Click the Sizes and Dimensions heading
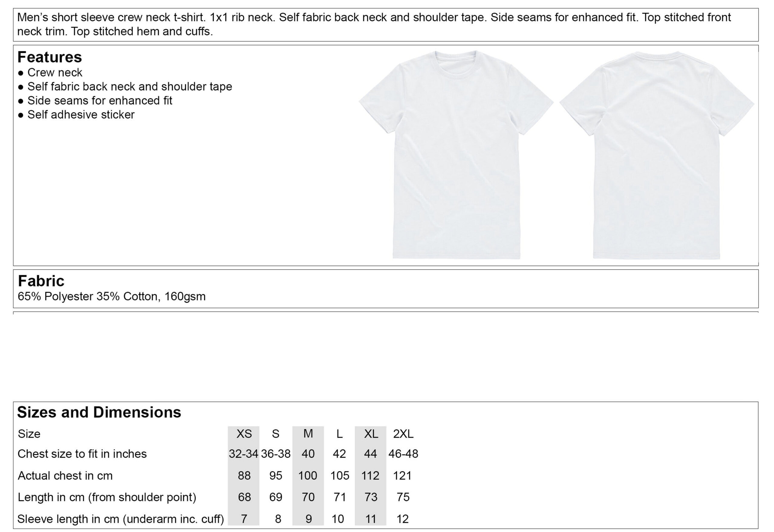 click(99, 412)
